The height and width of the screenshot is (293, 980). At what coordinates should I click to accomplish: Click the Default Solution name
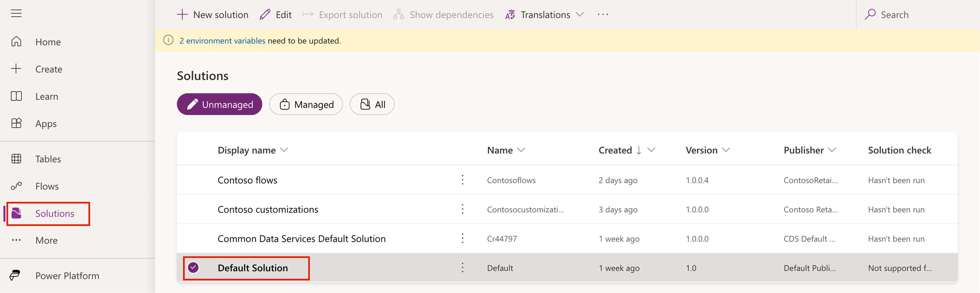point(253,268)
